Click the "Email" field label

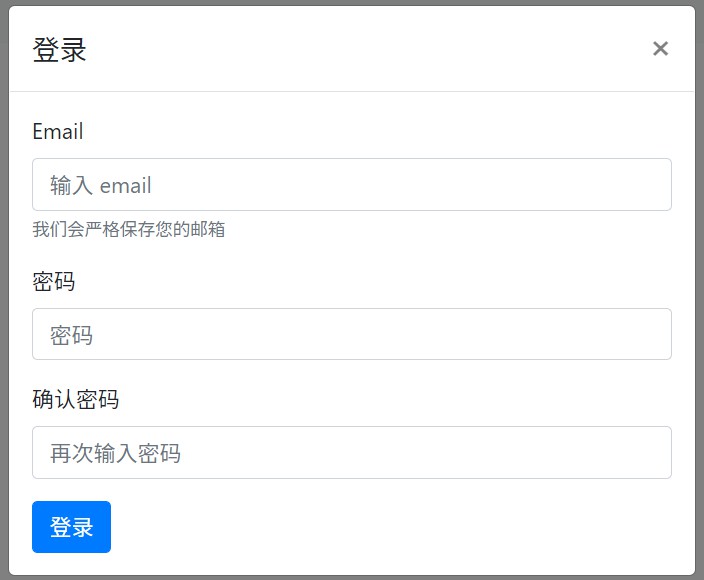[x=58, y=132]
